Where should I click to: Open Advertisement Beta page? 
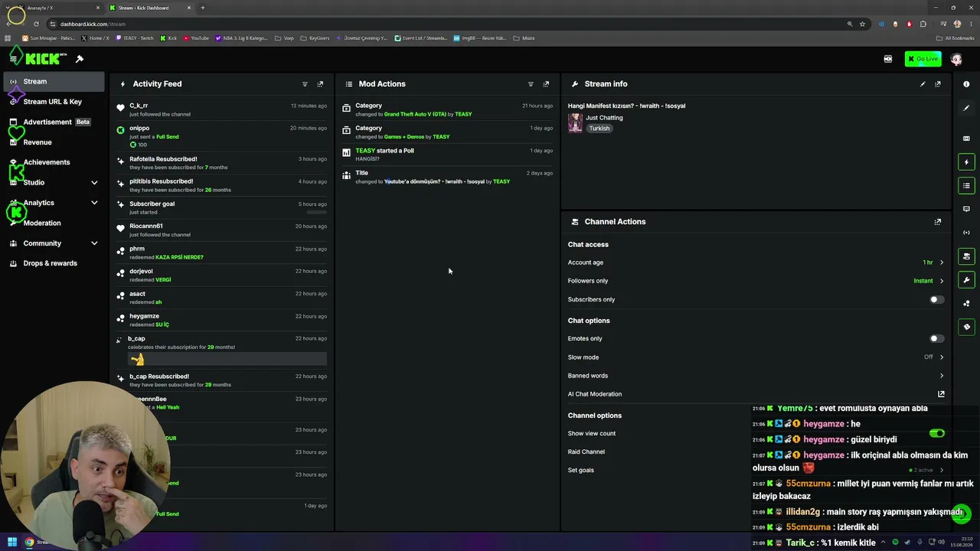tap(54, 122)
